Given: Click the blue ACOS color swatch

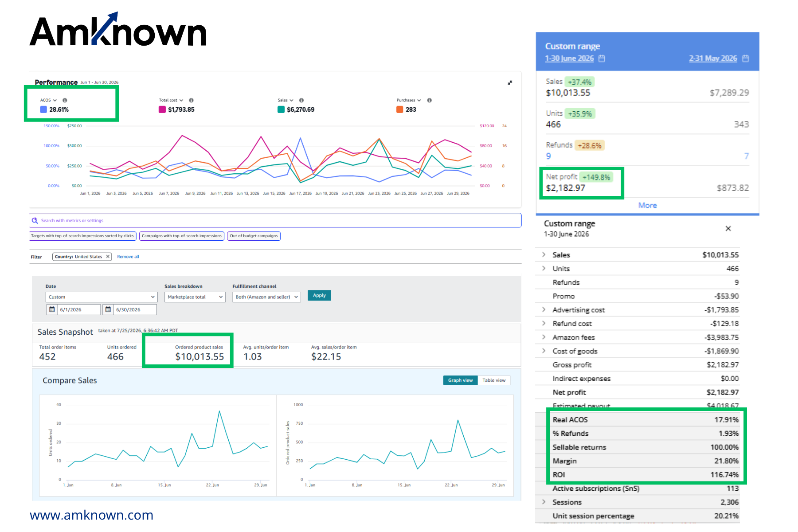Looking at the screenshot, I should click(43, 110).
